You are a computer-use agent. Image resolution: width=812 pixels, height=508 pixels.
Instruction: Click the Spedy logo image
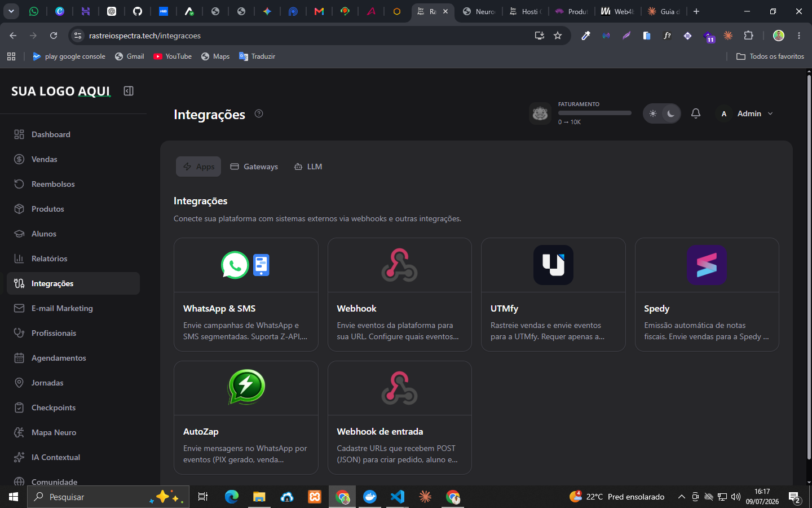point(707,265)
